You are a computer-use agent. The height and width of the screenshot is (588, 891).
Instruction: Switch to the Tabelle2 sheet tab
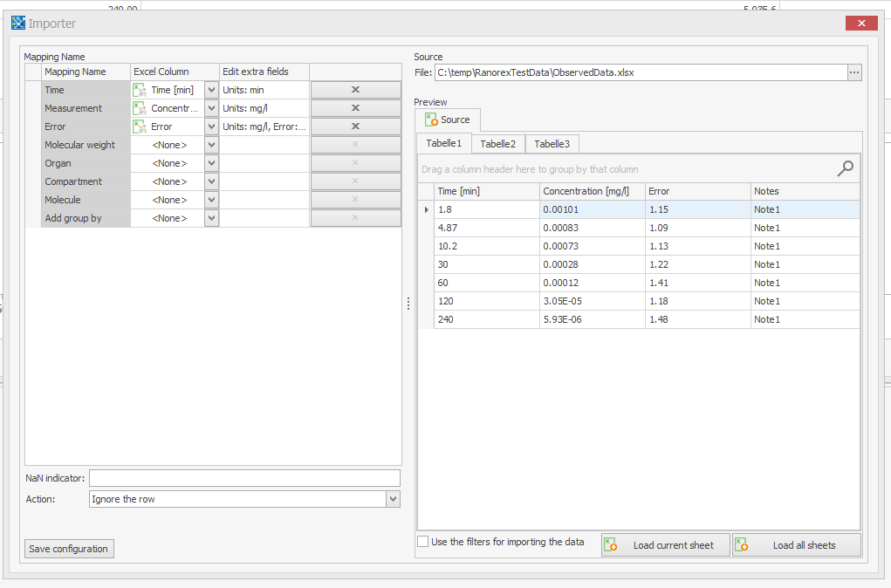497,143
